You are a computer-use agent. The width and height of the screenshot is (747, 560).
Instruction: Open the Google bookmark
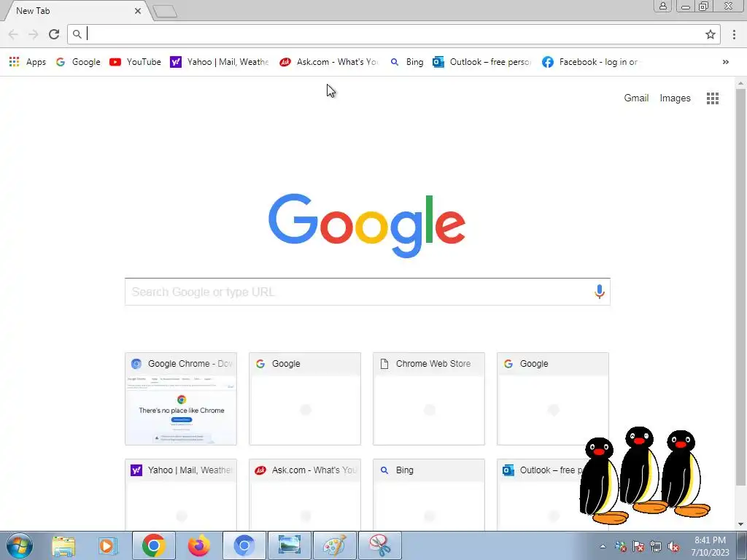click(x=78, y=62)
